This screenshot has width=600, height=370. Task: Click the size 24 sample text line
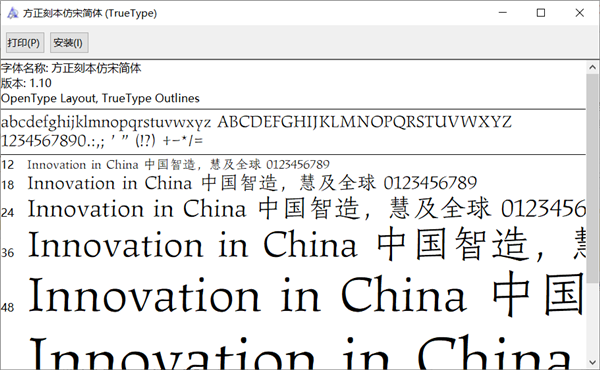pos(307,209)
